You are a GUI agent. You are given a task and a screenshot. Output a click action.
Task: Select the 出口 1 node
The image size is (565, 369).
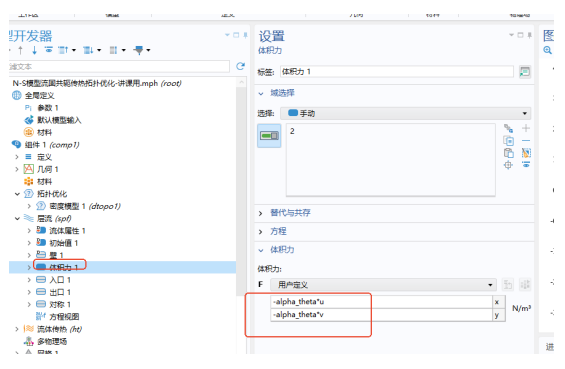[60, 292]
